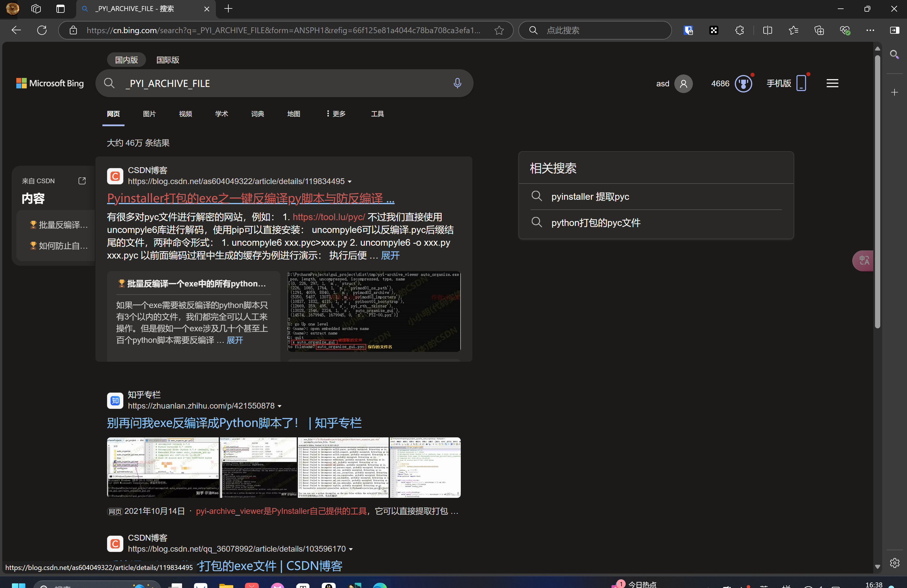Open 别再问我exe反编译成Python脚本了 zhihu result
907x588 pixels.
tap(234, 423)
